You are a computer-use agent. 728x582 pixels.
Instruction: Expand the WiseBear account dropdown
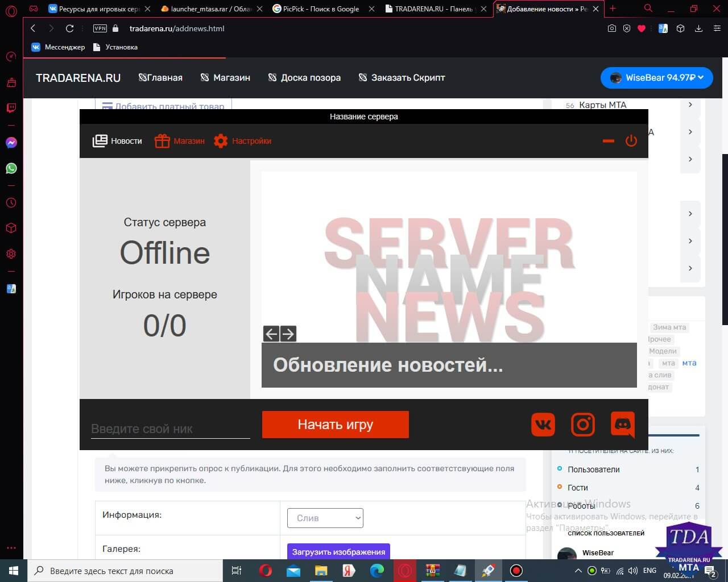pos(656,78)
